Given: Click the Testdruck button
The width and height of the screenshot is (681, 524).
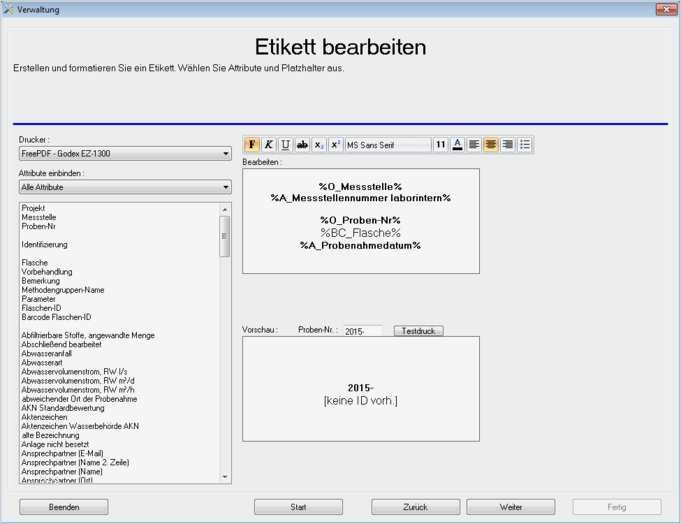Looking at the screenshot, I should pyautogui.click(x=419, y=331).
